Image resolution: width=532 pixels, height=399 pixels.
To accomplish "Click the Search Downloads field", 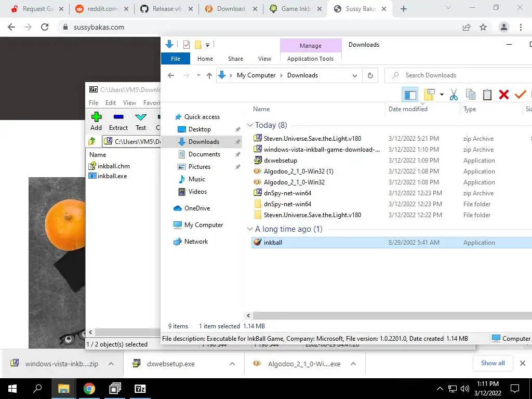I will click(x=458, y=75).
